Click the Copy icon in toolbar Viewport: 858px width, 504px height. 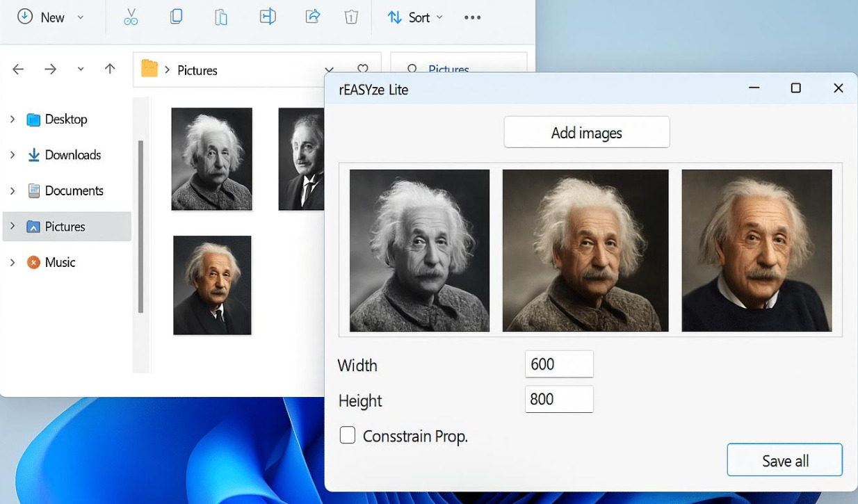(176, 17)
